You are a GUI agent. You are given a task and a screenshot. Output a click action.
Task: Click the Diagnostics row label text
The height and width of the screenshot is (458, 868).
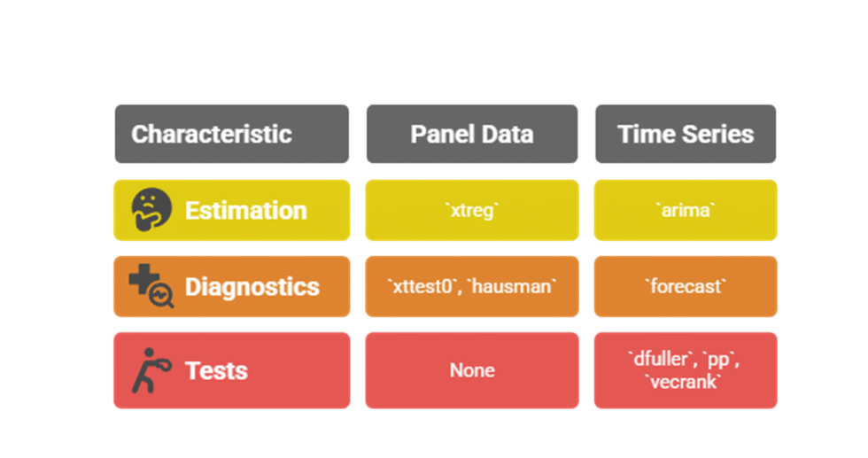click(252, 286)
